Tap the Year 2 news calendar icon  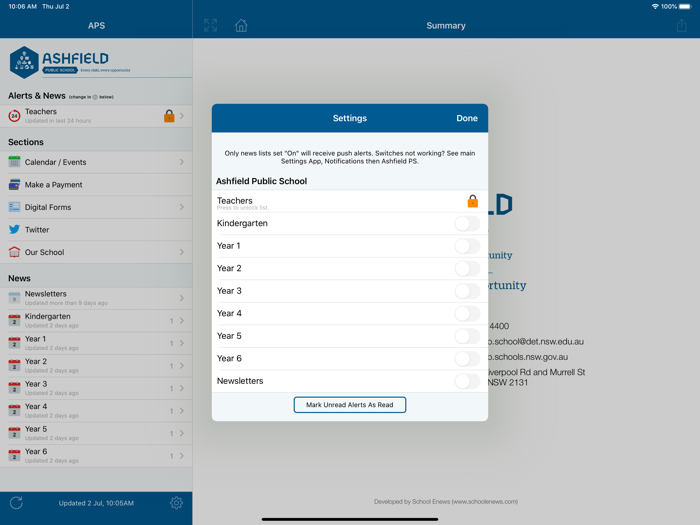pyautogui.click(x=14, y=365)
